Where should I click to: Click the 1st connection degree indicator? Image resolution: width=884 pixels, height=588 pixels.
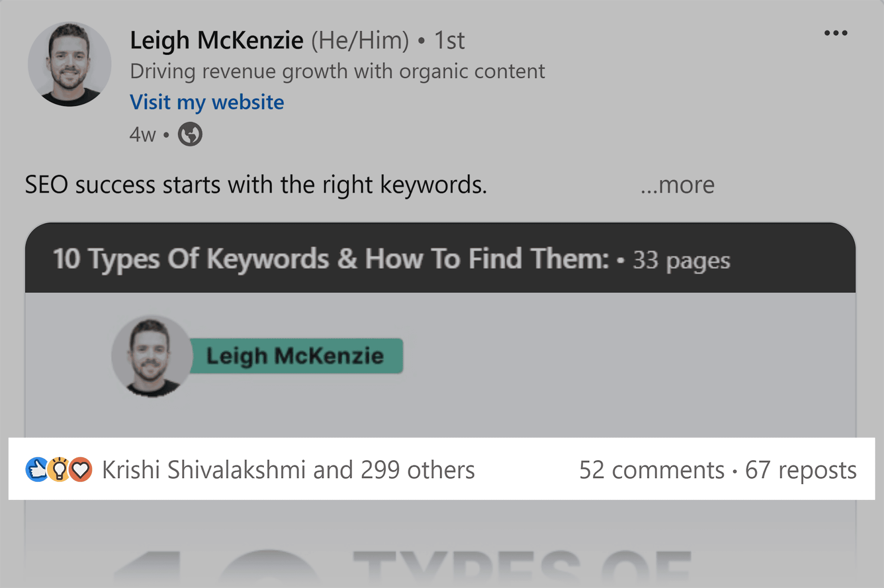click(x=449, y=40)
